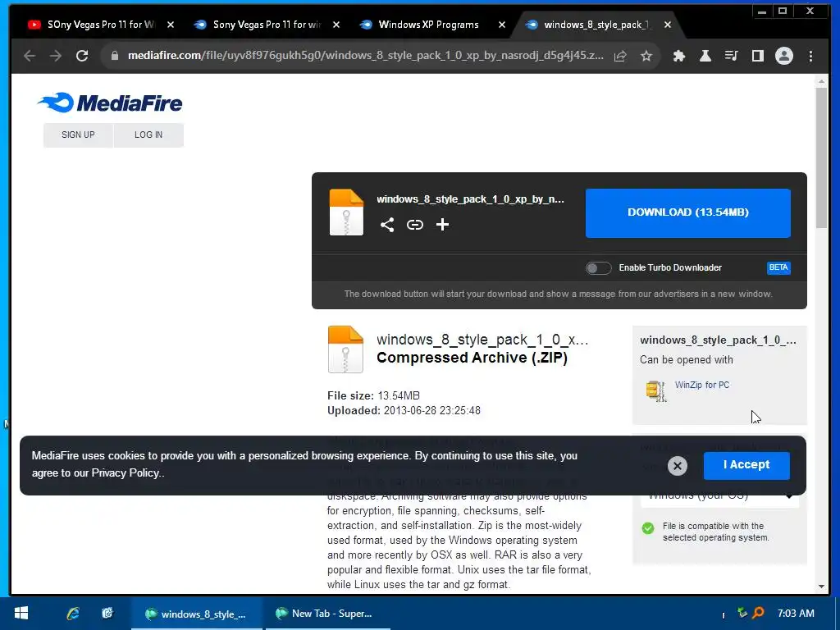Reload the MediaFire page
Image resolution: width=840 pixels, height=630 pixels.
82,56
